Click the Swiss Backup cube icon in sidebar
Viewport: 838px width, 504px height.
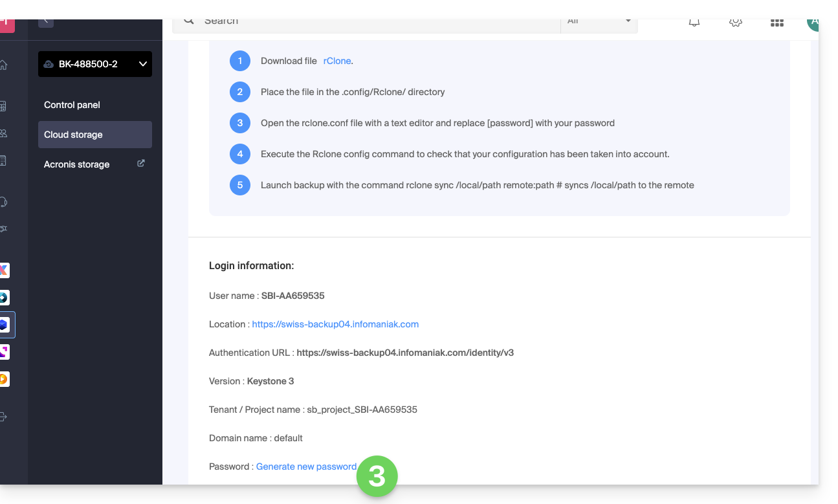click(x=4, y=325)
